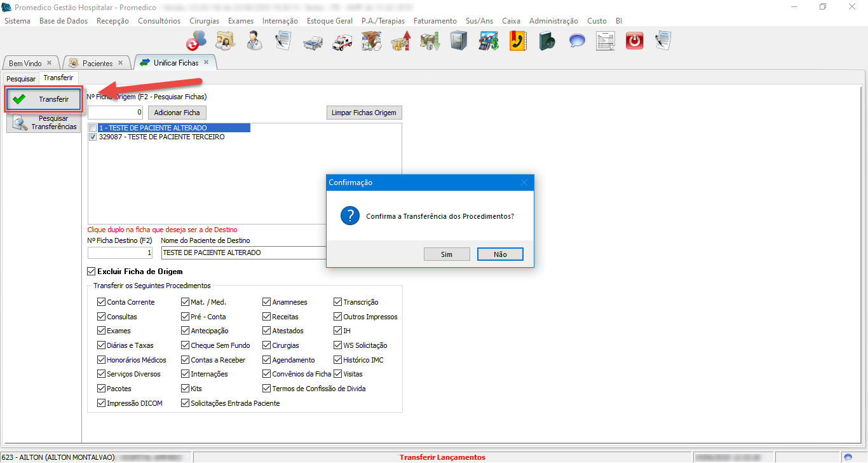Image resolution: width=868 pixels, height=463 pixels.
Task: Uncheck the Excluir Ficha de Origem checkbox
Action: click(92, 272)
